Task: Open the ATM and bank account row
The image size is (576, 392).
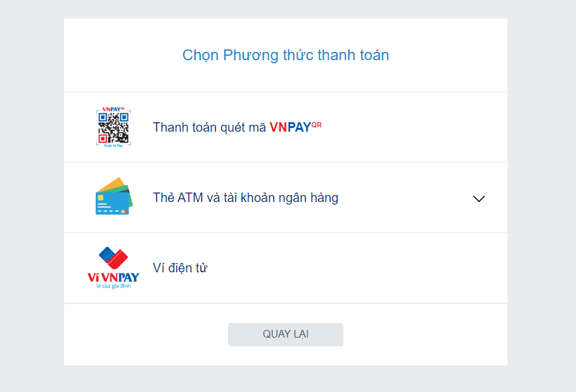Action: 286,198
